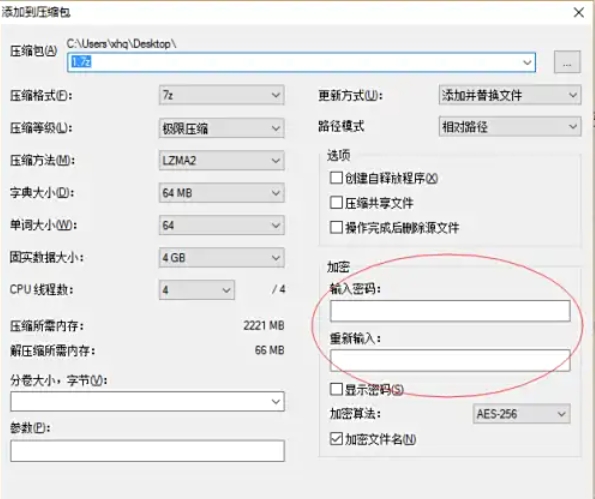Screen dimensions: 595x499
Task: Open the 字典大小 dropdown showing 64 MB
Action: tap(222, 193)
